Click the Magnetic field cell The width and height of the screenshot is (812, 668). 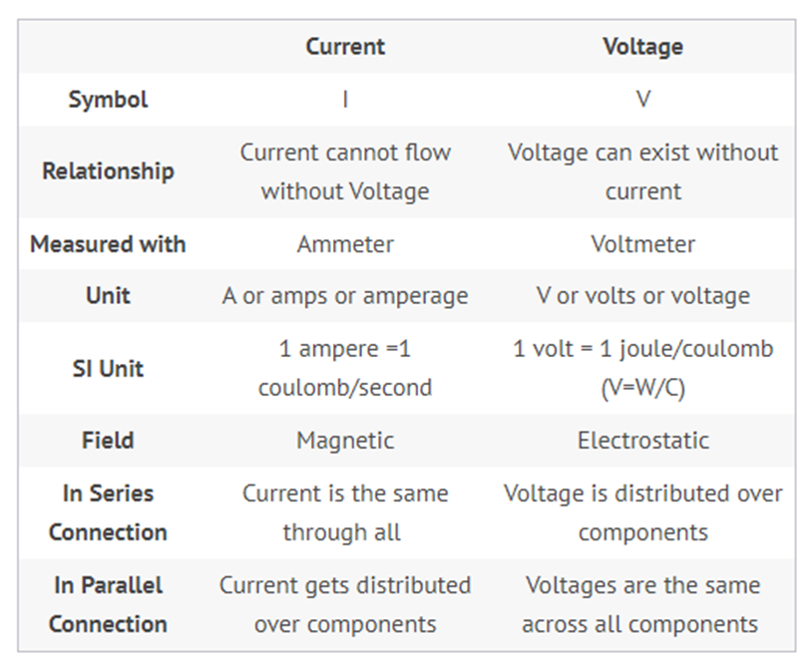pos(345,441)
